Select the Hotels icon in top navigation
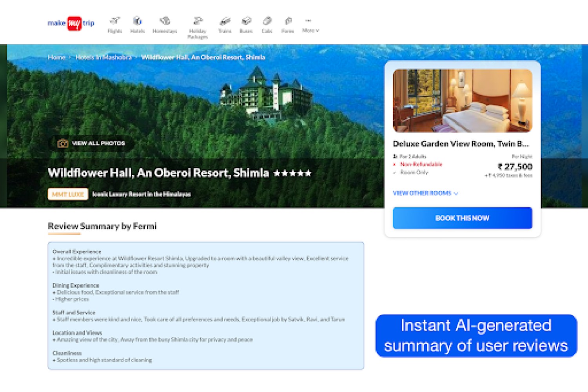Image resolution: width=588 pixels, height=392 pixels. 137,20
